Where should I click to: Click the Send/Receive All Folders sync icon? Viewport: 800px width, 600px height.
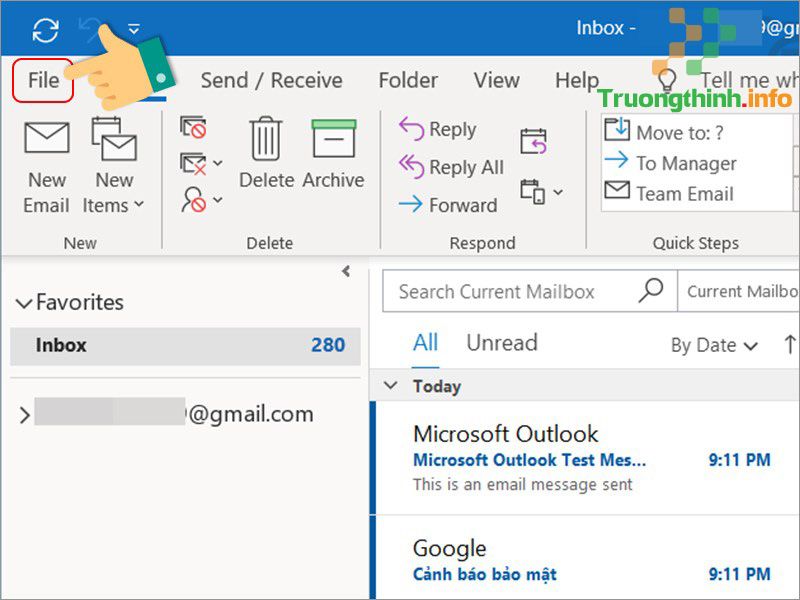45,30
